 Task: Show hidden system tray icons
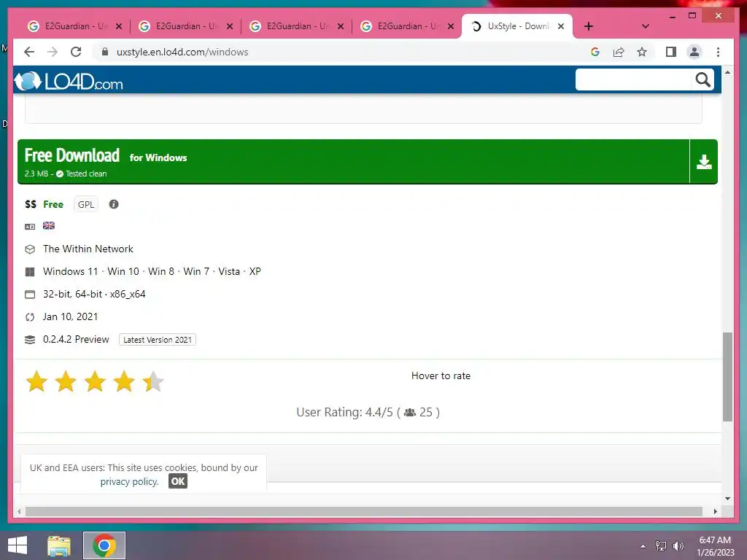click(643, 546)
